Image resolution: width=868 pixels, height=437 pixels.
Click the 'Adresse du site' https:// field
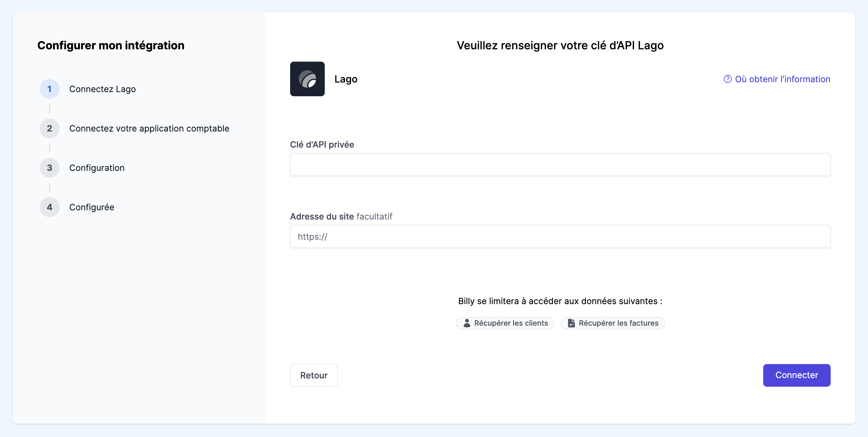coord(560,236)
